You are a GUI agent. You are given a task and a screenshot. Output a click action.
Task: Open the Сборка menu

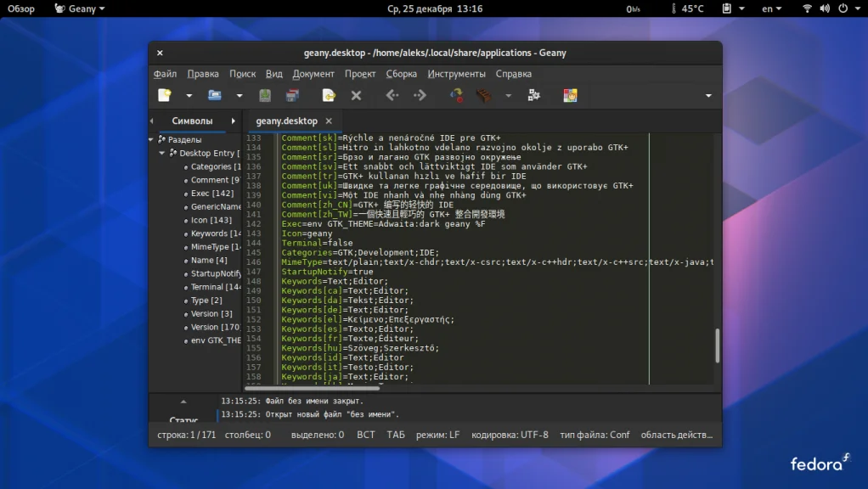pyautogui.click(x=401, y=74)
